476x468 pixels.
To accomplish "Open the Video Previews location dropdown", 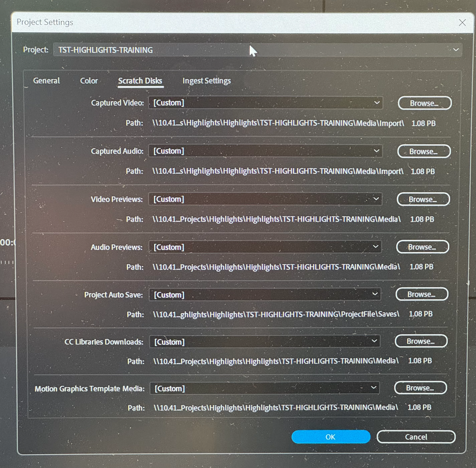I will coord(265,199).
